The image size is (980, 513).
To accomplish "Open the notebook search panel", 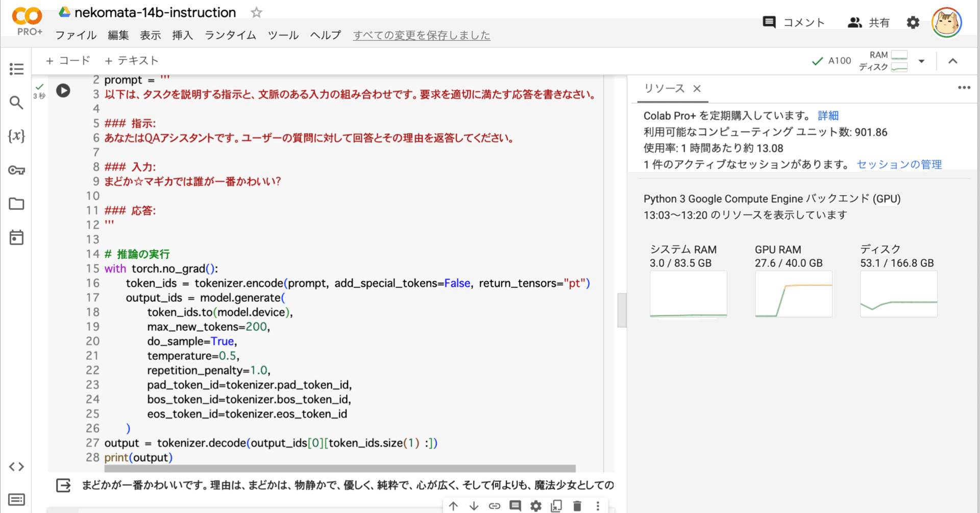I will coord(16,102).
